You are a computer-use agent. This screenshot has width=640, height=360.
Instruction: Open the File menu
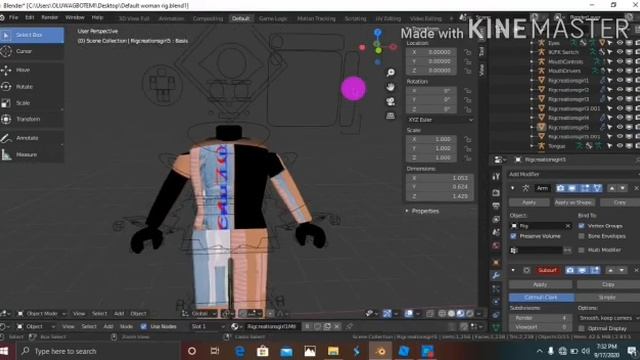pos(13,18)
